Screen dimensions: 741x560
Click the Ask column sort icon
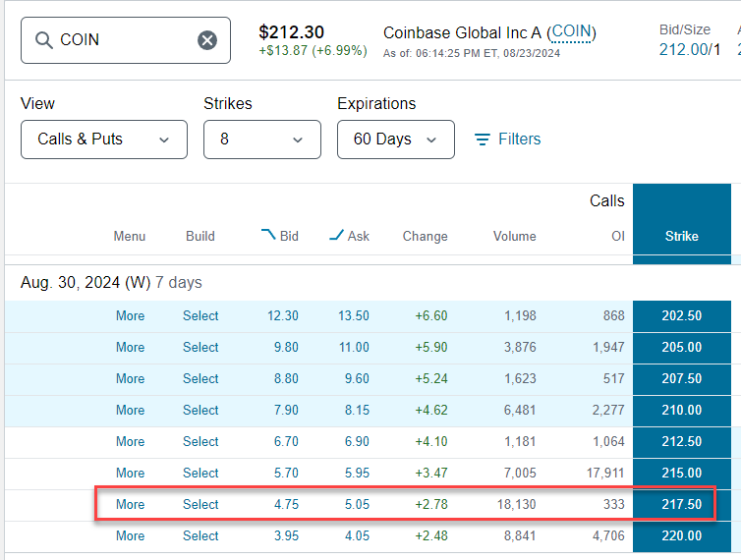[336, 235]
